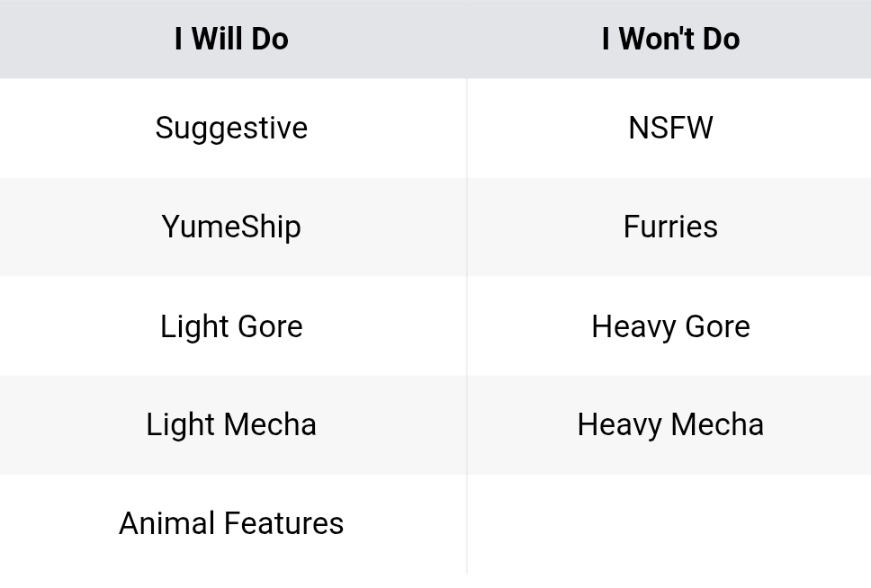
Task: Select the Animal Features cell
Action: (231, 523)
